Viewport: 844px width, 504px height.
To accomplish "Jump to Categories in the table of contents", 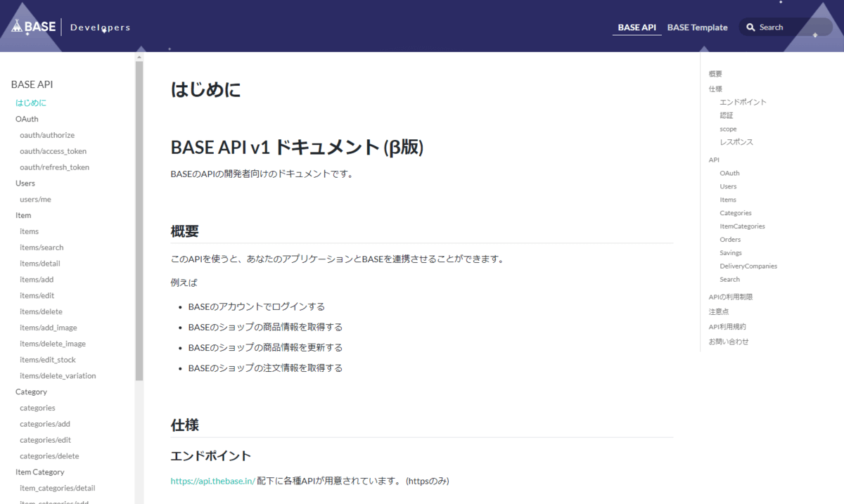I will [736, 213].
